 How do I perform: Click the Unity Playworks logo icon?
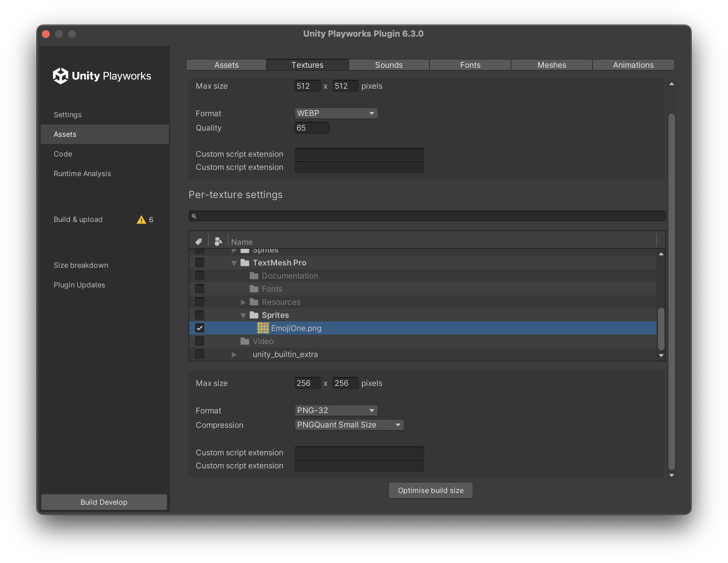pyautogui.click(x=60, y=76)
